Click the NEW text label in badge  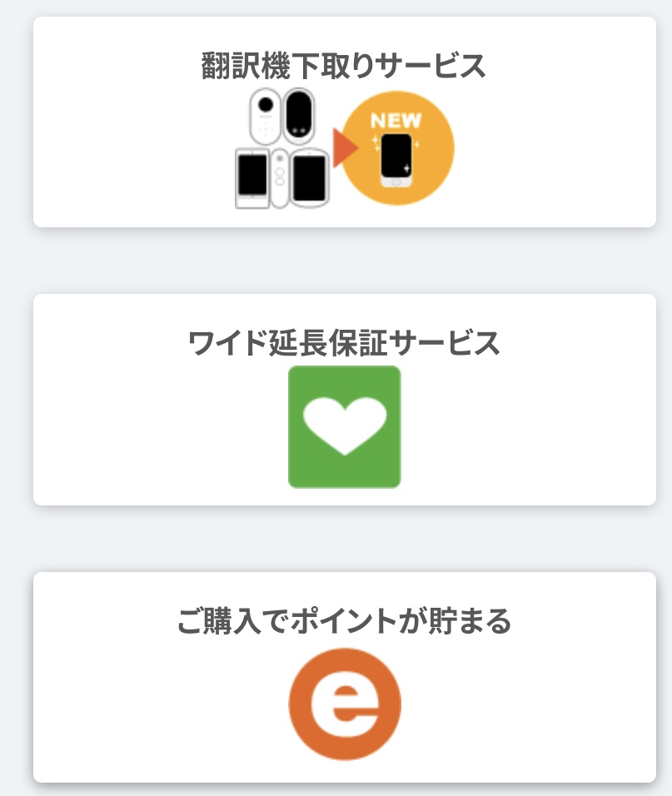click(396, 121)
